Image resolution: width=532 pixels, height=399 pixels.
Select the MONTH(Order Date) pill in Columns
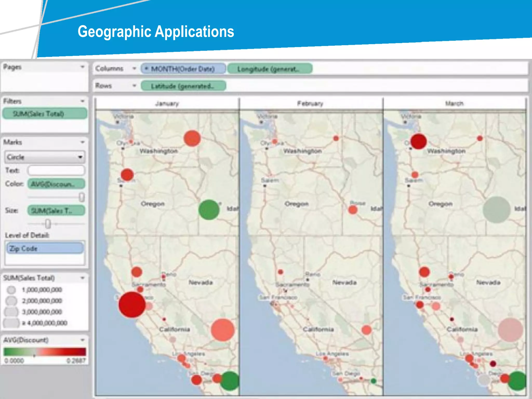183,69
